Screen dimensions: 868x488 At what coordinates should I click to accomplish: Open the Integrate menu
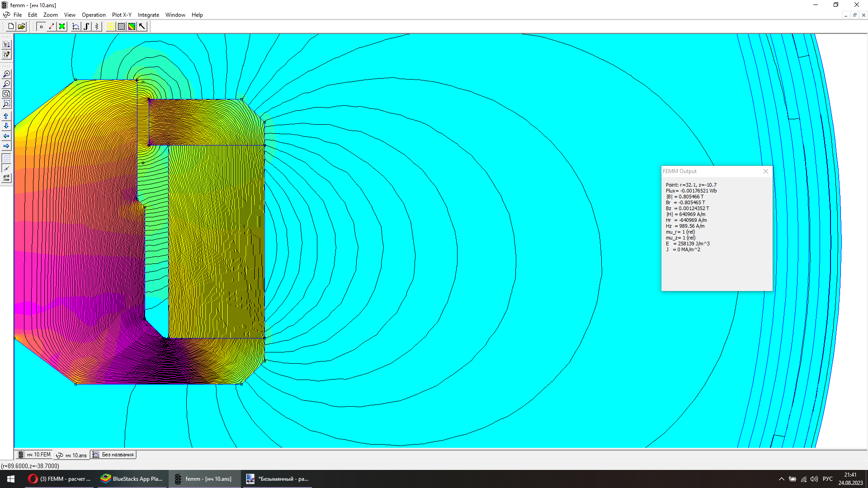[148, 15]
